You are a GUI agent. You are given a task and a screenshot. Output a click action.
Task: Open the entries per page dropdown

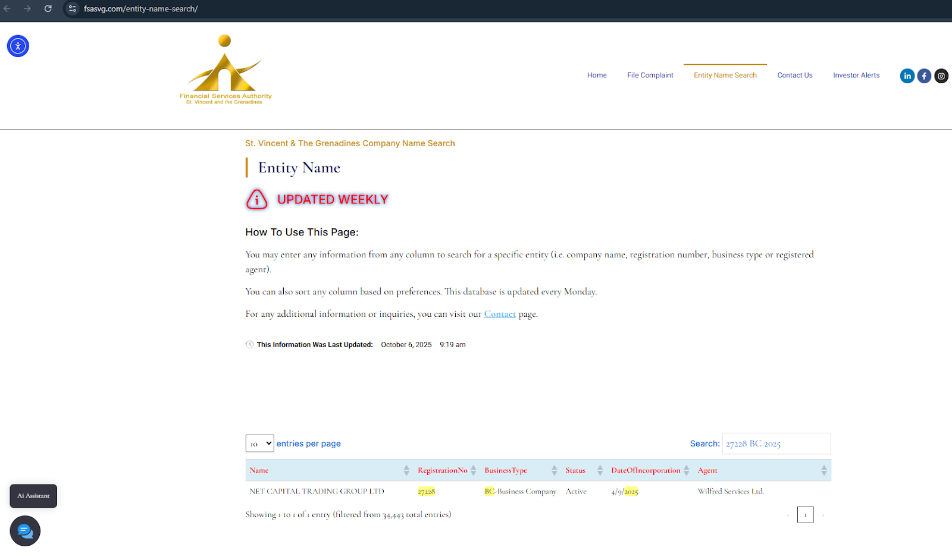tap(260, 443)
